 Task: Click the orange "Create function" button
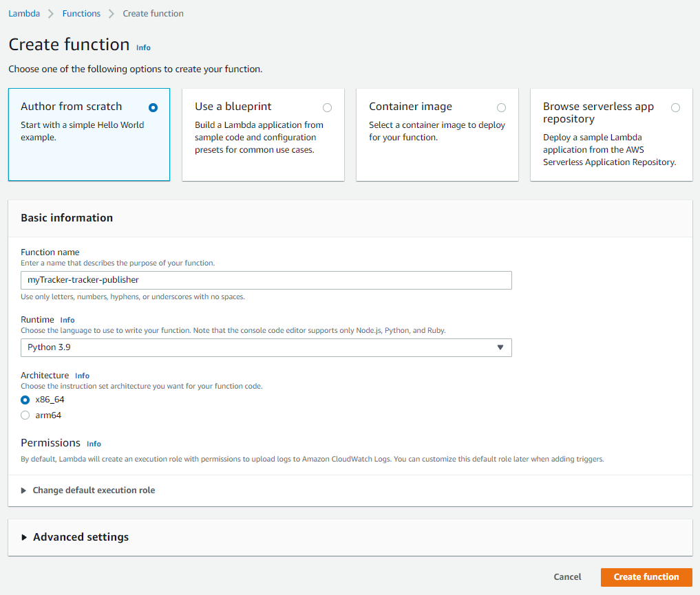[646, 577]
